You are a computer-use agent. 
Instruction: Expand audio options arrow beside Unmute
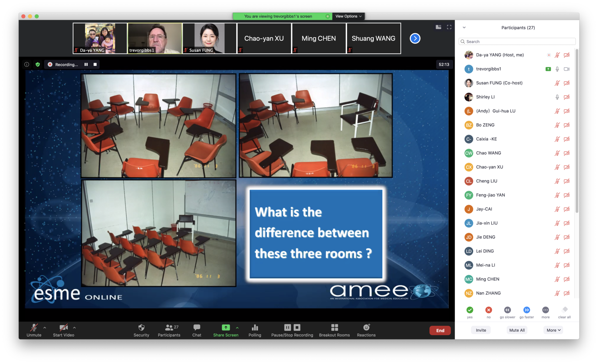click(x=45, y=328)
